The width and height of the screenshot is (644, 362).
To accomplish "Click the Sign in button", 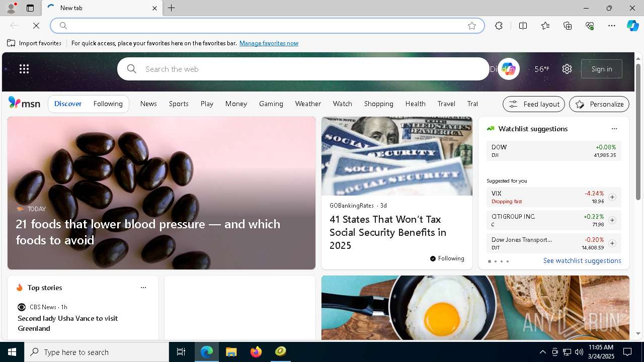I will (x=602, y=69).
